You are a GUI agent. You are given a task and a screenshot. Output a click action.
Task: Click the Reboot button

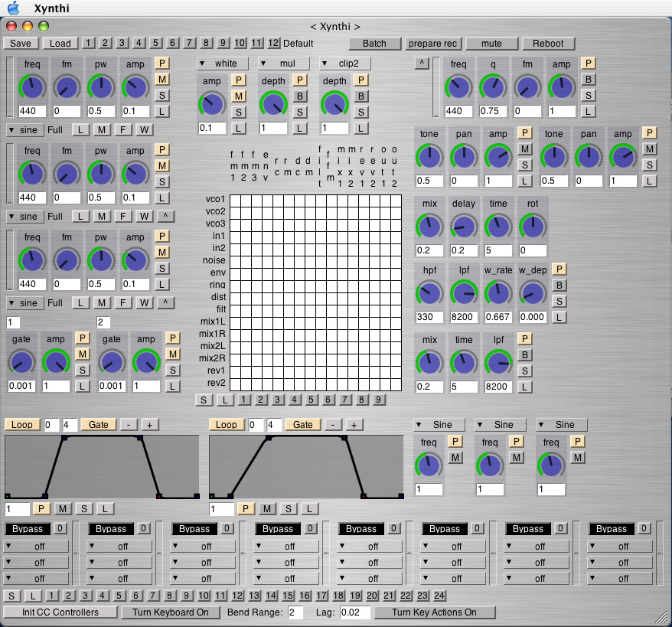pos(548,44)
